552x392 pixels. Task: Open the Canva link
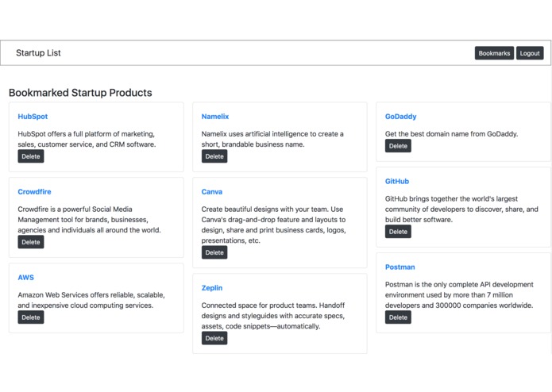coord(212,191)
